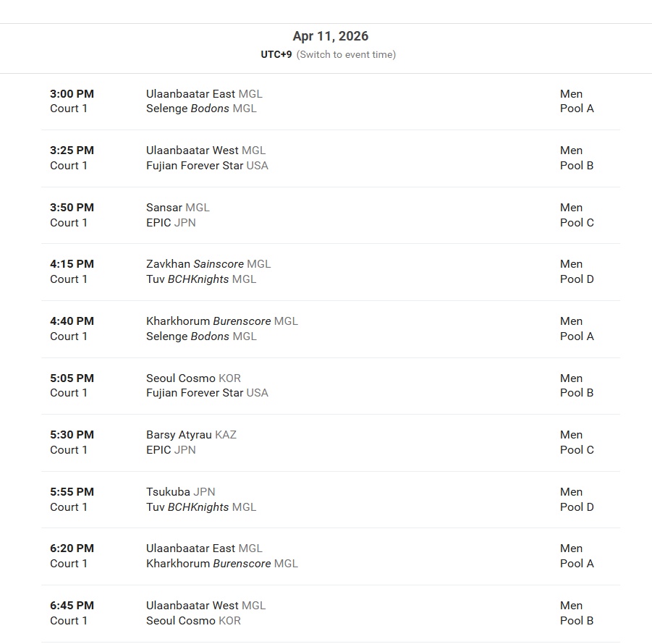
Task: Open the 3:00 PM Ulaanbaatar East match
Action: pyautogui.click(x=331, y=101)
